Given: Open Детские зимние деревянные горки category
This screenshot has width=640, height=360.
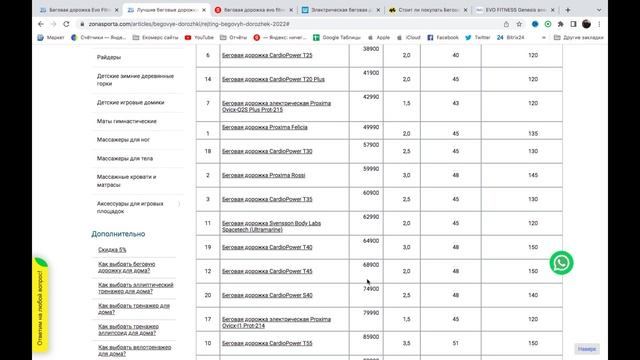Looking at the screenshot, I should (x=135, y=80).
